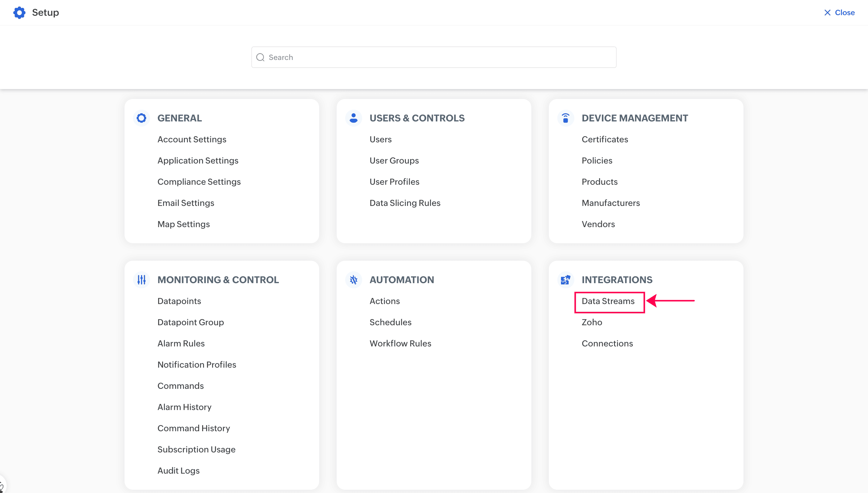Viewport: 868px width, 493px height.
Task: Open Data Slicing Rules
Action: 405,203
